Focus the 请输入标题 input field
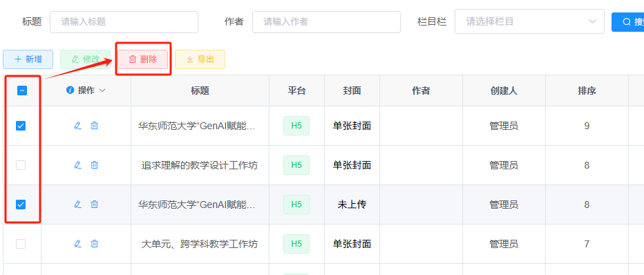The image size is (644, 275). [x=124, y=21]
